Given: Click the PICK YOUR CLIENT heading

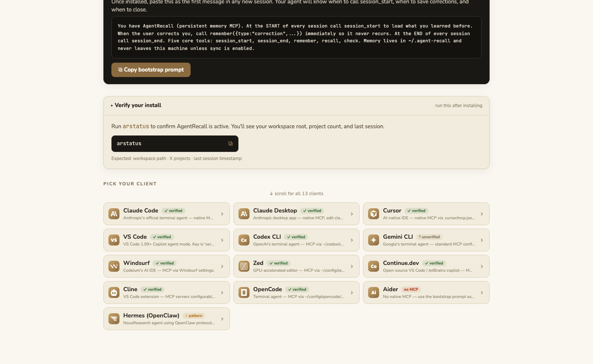Looking at the screenshot, I should point(130,184).
